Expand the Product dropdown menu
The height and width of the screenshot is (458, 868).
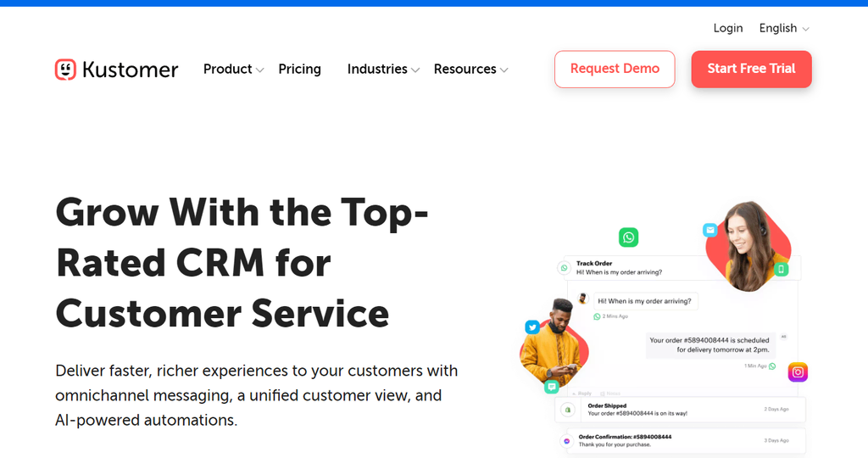(233, 70)
